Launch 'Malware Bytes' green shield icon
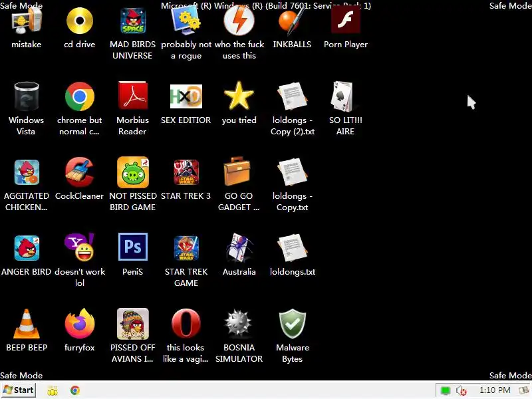 [x=292, y=324]
